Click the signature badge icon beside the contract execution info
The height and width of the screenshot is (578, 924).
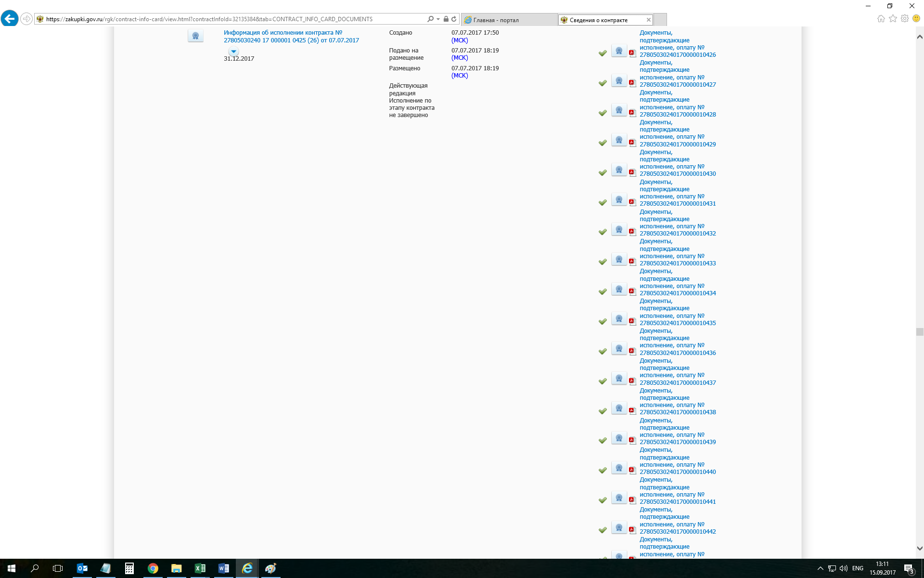tap(195, 36)
